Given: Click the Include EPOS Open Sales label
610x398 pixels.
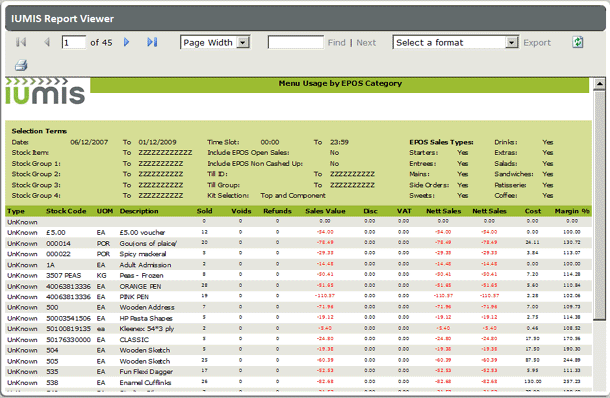Looking at the screenshot, I should pyautogui.click(x=248, y=153).
